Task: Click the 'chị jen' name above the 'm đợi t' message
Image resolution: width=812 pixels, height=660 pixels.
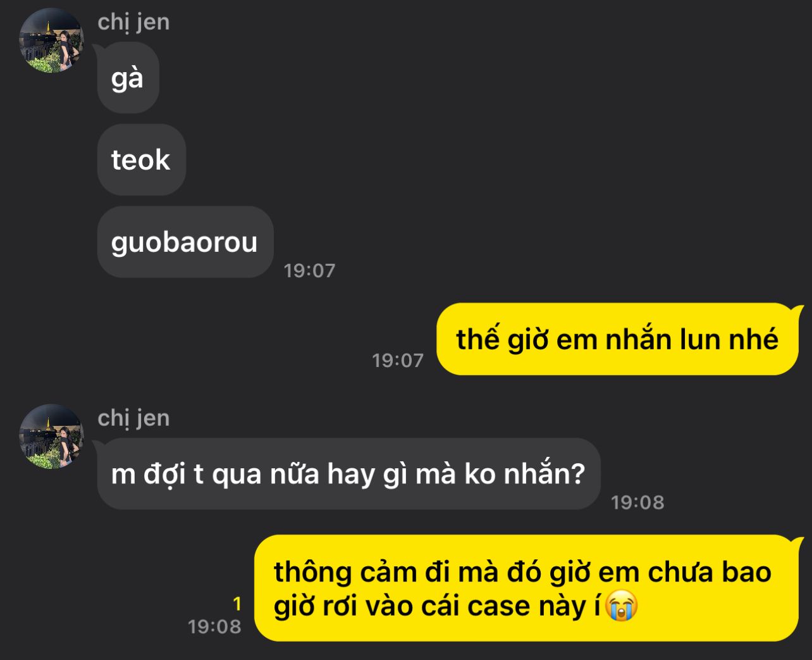Action: coord(133,418)
